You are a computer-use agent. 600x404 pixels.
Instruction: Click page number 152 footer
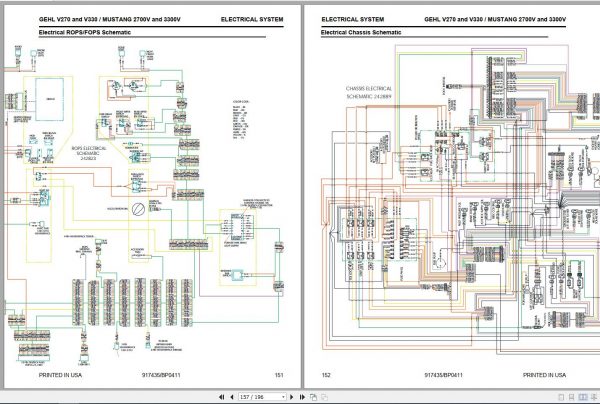(x=326, y=375)
